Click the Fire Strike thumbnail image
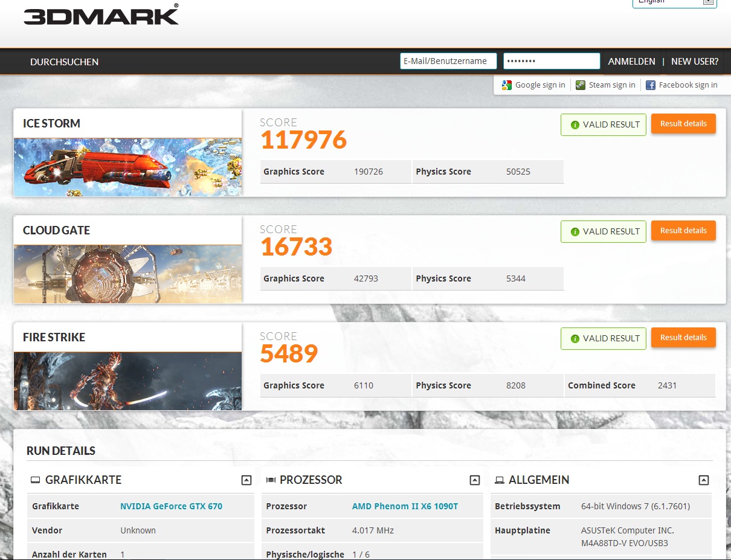Viewport: 731px width, 560px height. (x=127, y=381)
